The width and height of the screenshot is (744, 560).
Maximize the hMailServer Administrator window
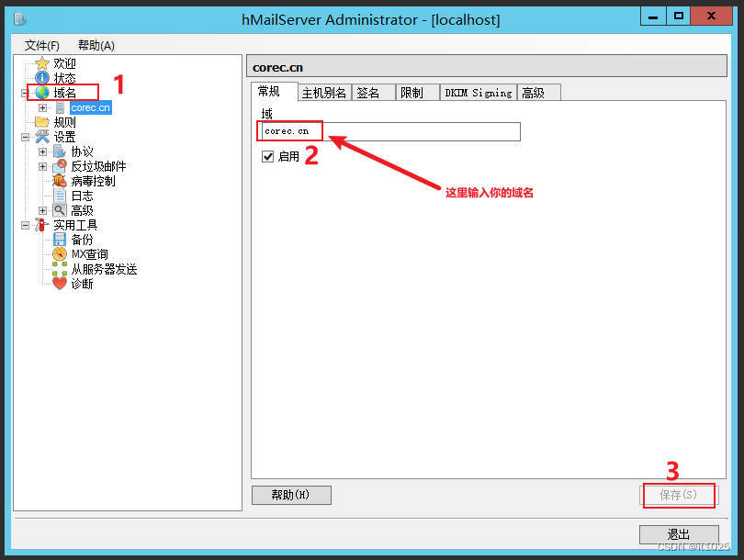[679, 17]
